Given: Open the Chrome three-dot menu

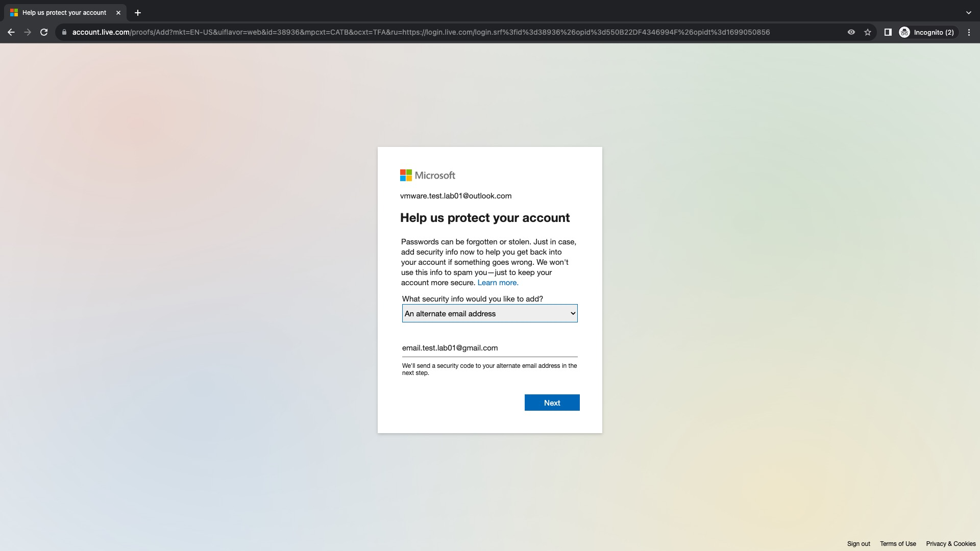Looking at the screenshot, I should tap(969, 32).
